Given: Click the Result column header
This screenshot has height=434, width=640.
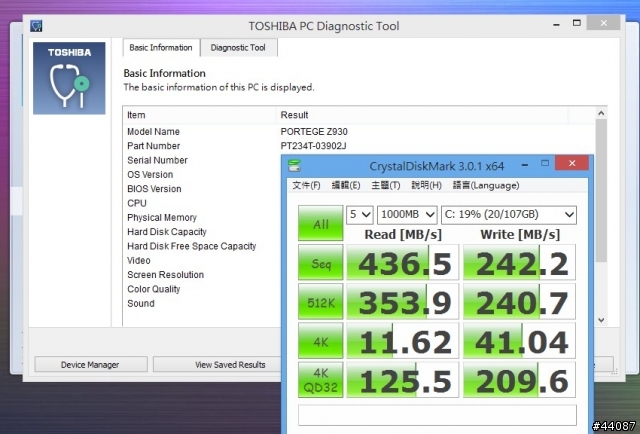Looking at the screenshot, I should pos(422,115).
